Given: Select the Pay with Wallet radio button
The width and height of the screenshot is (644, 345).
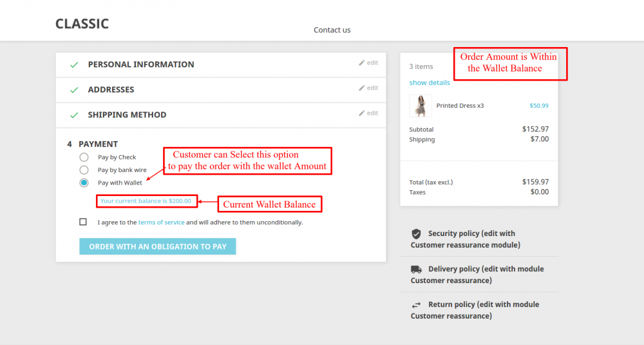Looking at the screenshot, I should pyautogui.click(x=84, y=182).
